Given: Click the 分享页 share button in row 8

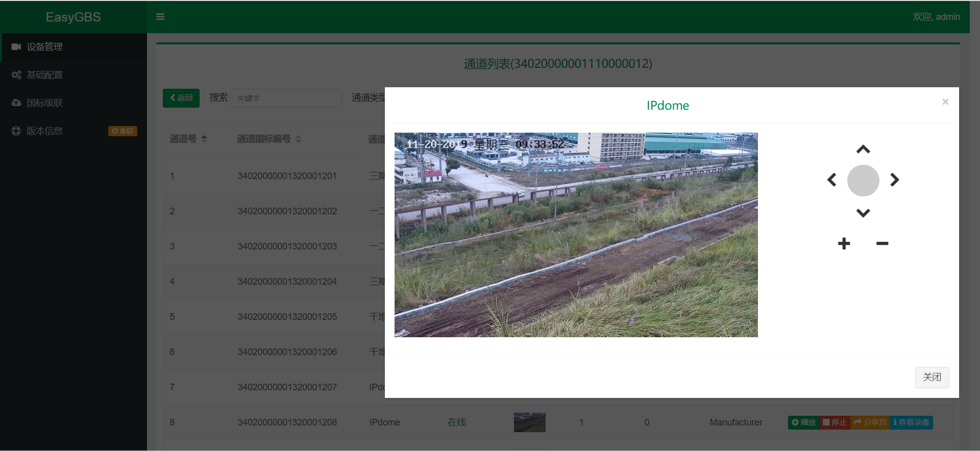Looking at the screenshot, I should 870,422.
